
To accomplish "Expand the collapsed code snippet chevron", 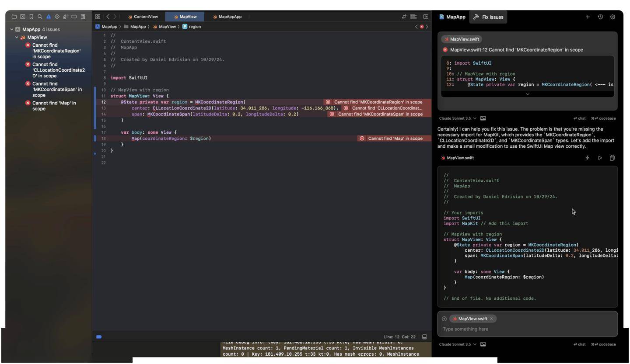I will 527,94.
